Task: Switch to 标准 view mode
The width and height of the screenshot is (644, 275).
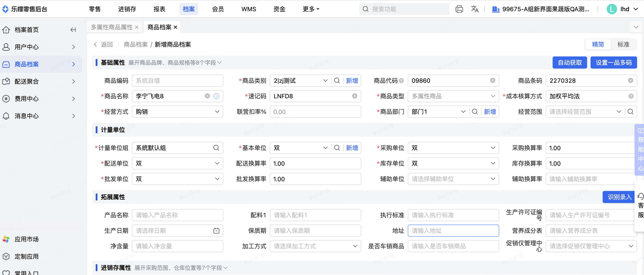Action: (623, 44)
